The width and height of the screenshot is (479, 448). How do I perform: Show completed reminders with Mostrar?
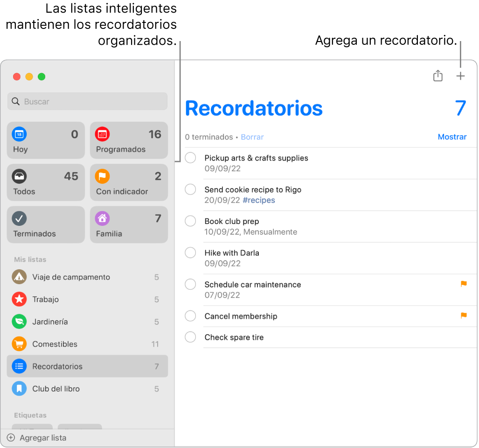[x=452, y=137]
